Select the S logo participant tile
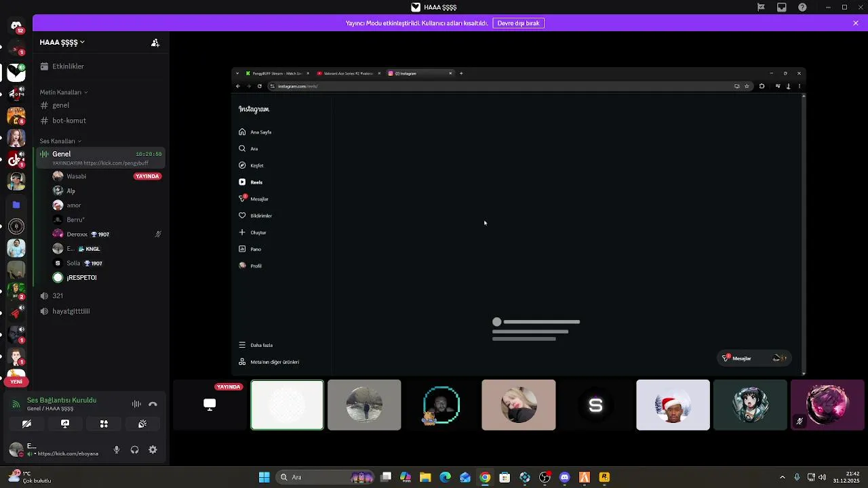868x488 pixels. [x=595, y=405]
